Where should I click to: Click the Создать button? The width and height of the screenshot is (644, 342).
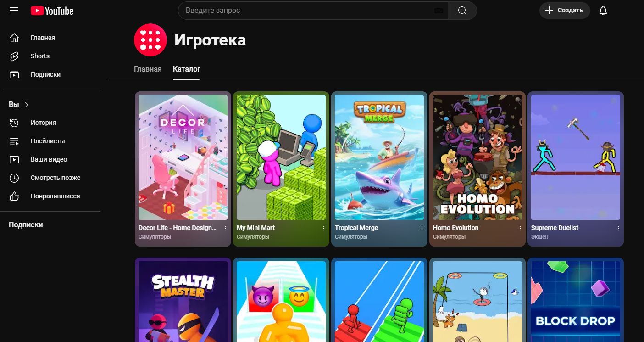565,10
